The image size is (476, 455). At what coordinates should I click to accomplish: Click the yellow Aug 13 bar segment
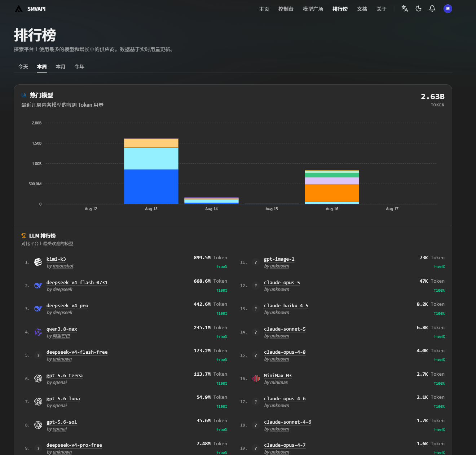click(151, 143)
